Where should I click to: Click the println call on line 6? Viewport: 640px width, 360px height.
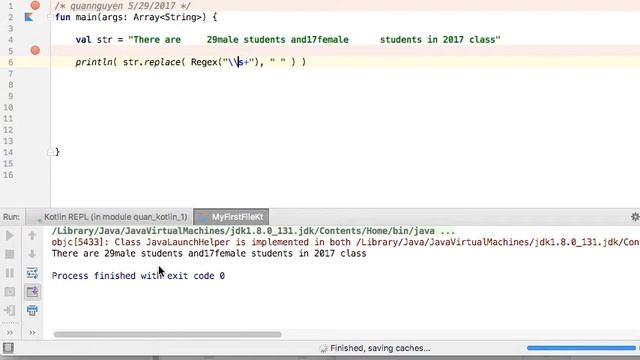[93, 62]
